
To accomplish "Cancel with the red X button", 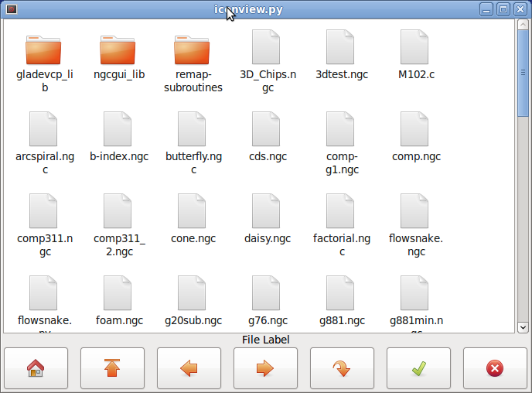I will click(x=495, y=368).
